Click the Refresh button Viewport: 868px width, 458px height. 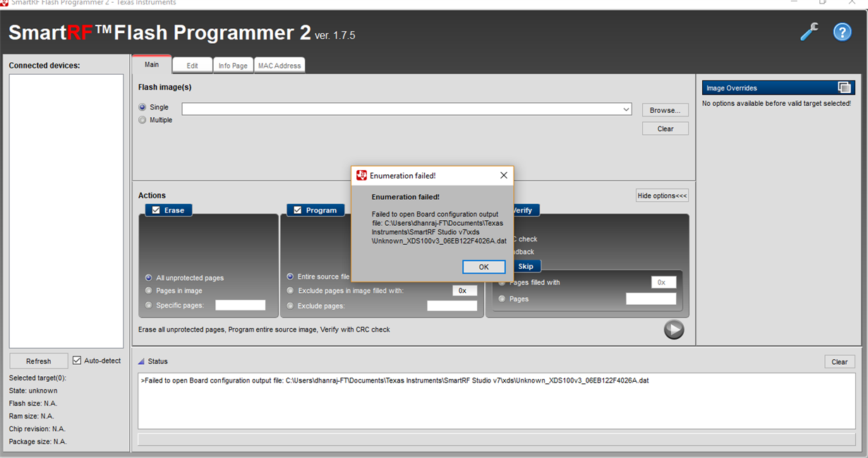[39, 361]
